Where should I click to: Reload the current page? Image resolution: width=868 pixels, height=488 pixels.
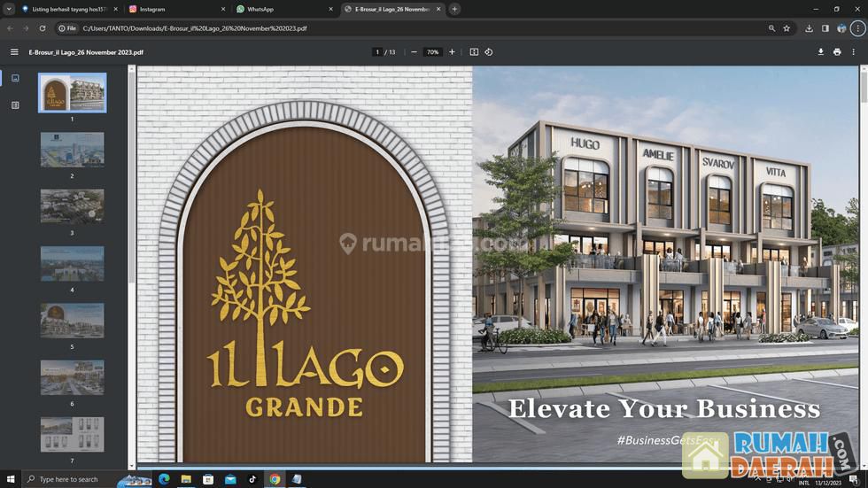(x=42, y=28)
